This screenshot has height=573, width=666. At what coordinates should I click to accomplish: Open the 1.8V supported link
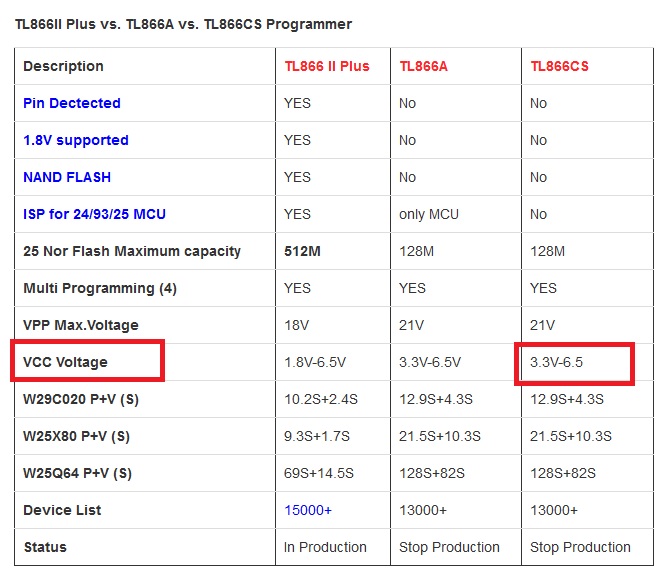click(x=76, y=140)
